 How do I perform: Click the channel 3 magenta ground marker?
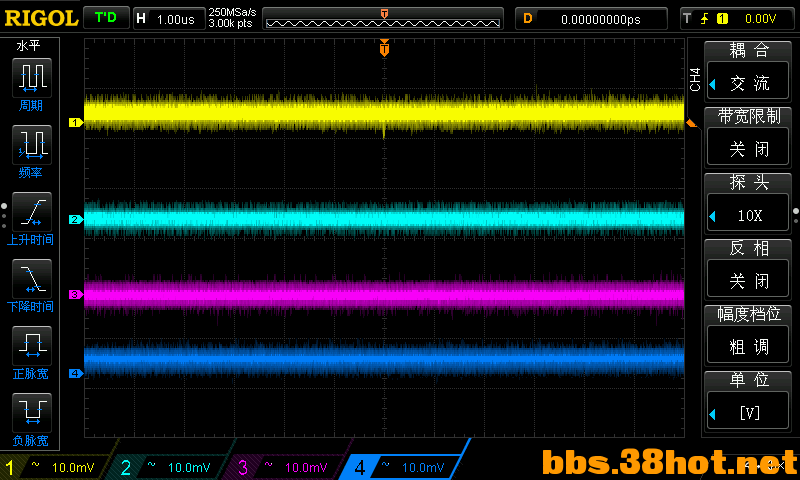point(76,294)
